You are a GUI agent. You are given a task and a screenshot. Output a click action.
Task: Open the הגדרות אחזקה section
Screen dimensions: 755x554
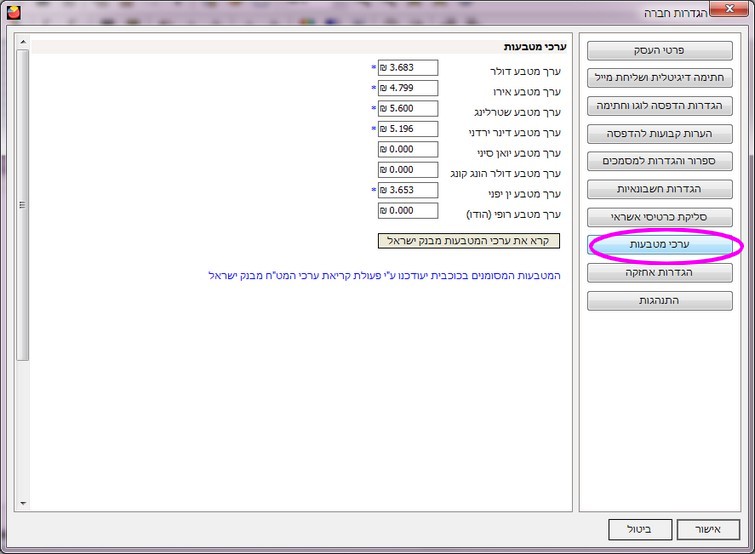[x=659, y=273]
